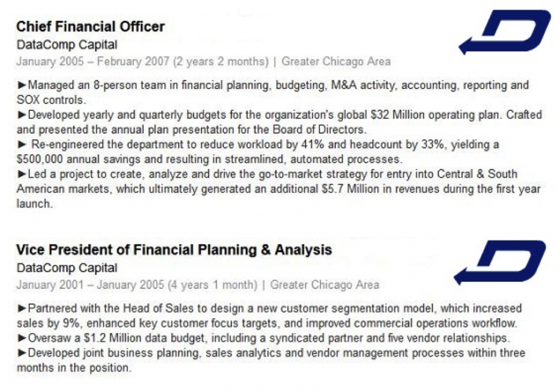Open the Vice President of Financial Planning & Analysis title

click(174, 250)
